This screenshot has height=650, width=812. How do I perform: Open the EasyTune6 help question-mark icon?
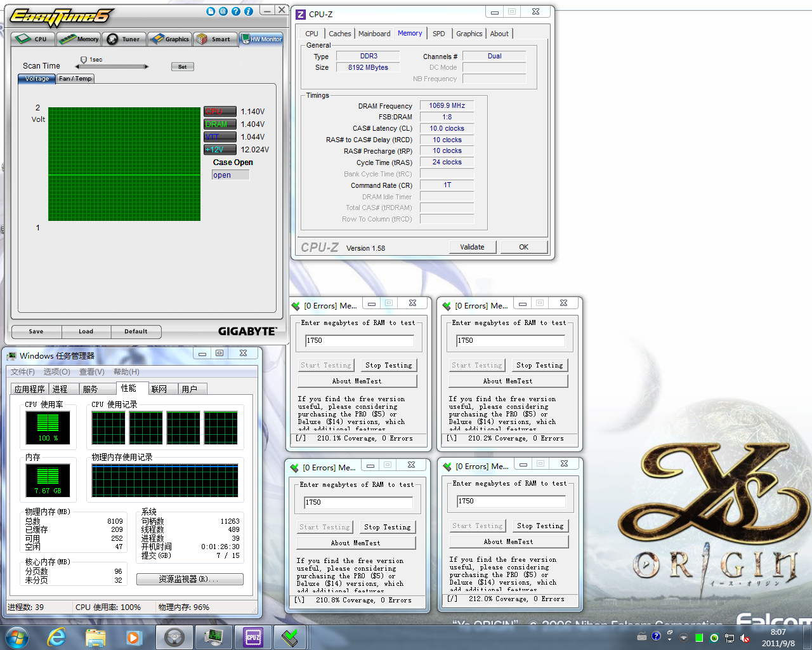[236, 11]
